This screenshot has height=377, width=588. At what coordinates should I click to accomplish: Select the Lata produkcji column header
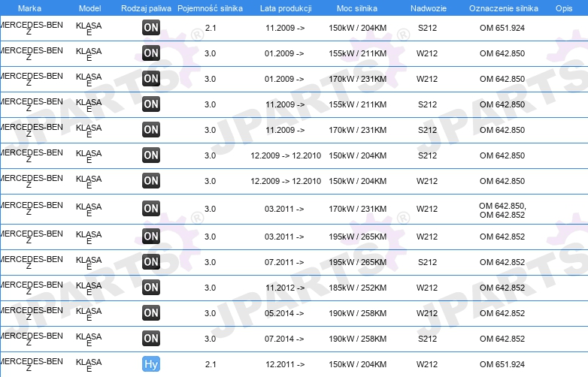(x=286, y=8)
